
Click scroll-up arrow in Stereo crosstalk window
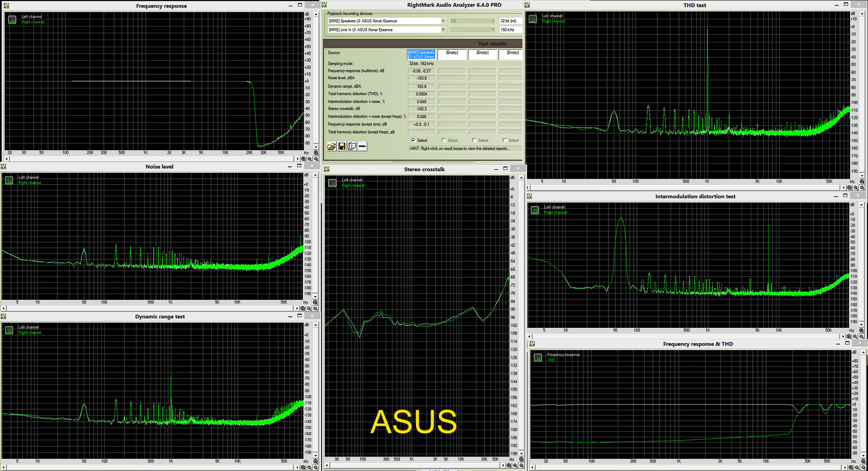point(521,178)
